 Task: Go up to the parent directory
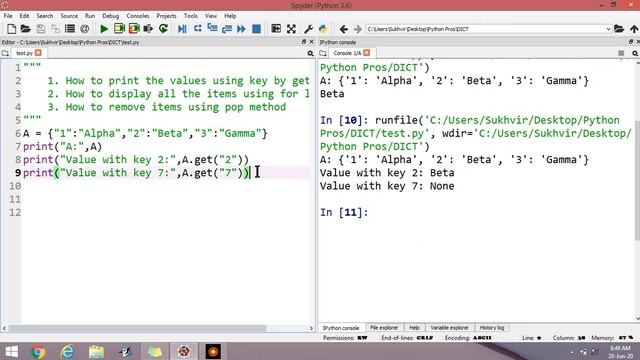(634, 29)
